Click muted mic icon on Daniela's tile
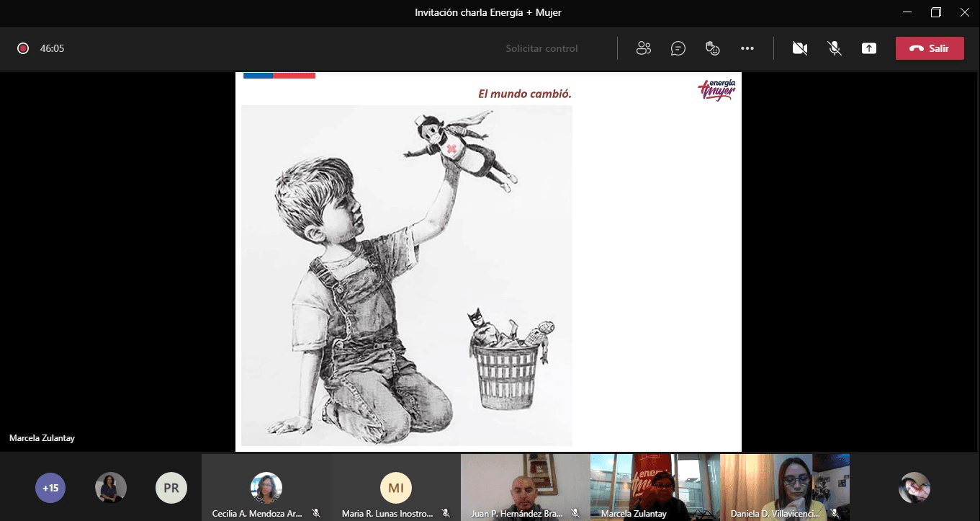The width and height of the screenshot is (980, 521). point(835,513)
